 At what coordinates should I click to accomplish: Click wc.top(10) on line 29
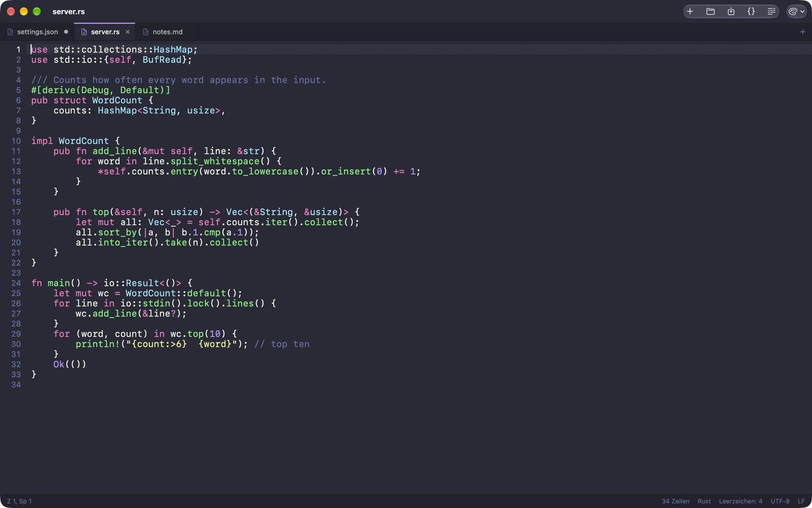(x=198, y=334)
